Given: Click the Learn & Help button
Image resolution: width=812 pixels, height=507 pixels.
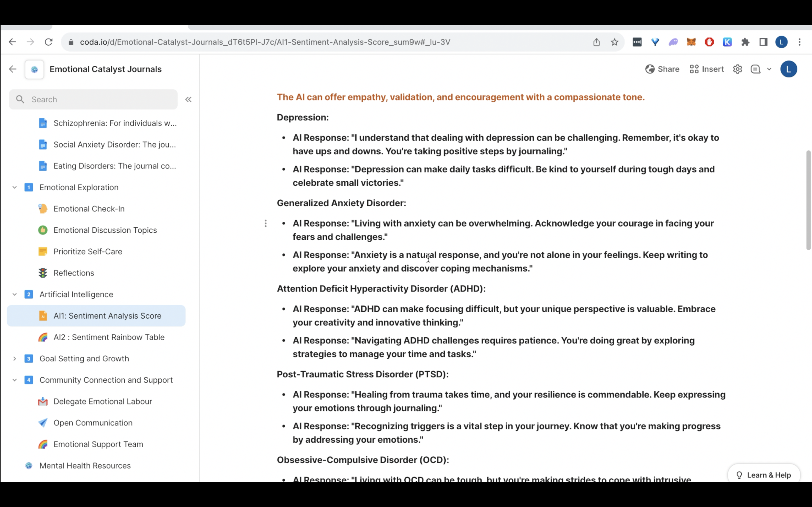Looking at the screenshot, I should pos(764,475).
